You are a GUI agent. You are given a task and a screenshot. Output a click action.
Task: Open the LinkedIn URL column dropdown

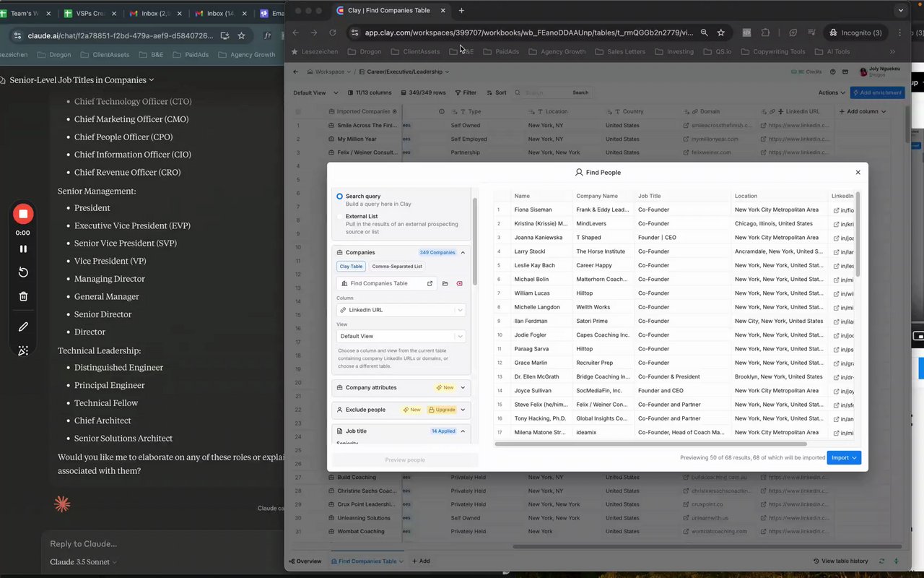pos(401,310)
